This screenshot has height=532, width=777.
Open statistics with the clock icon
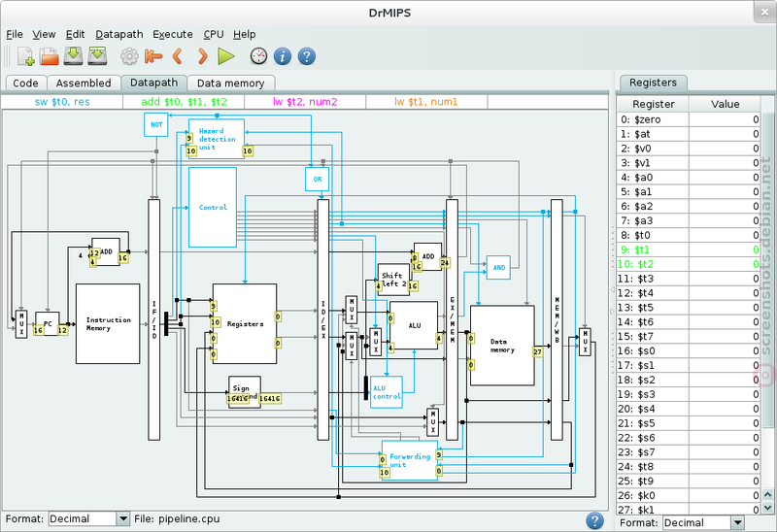(x=258, y=56)
